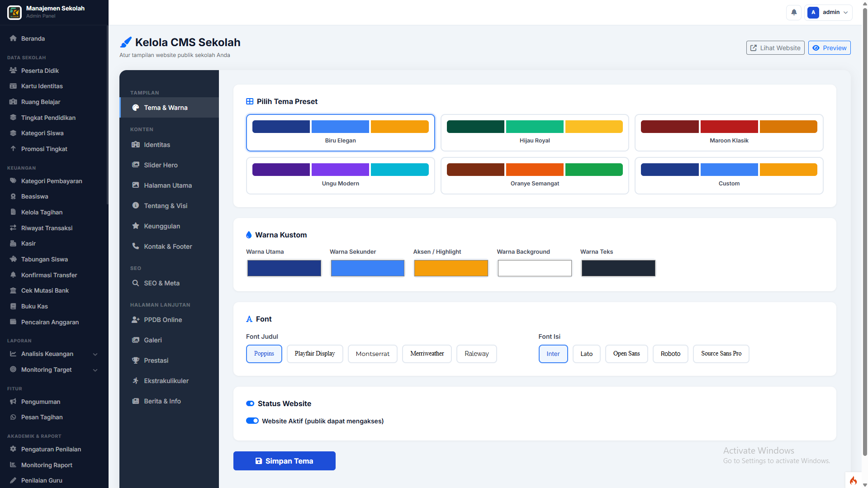Viewport: 868px width, 488px height.
Task: Choose the Oranye Semangat theme preset
Action: [x=535, y=175]
